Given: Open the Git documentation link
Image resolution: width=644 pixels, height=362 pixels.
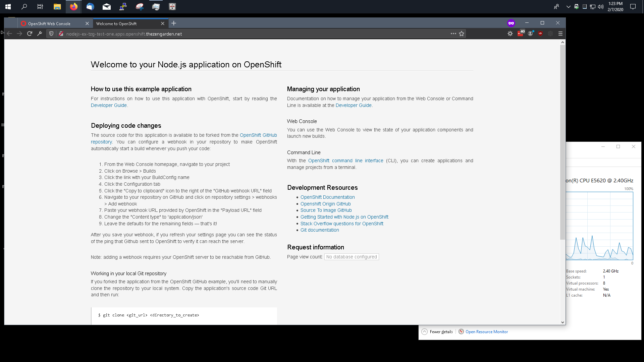Looking at the screenshot, I should [x=320, y=230].
